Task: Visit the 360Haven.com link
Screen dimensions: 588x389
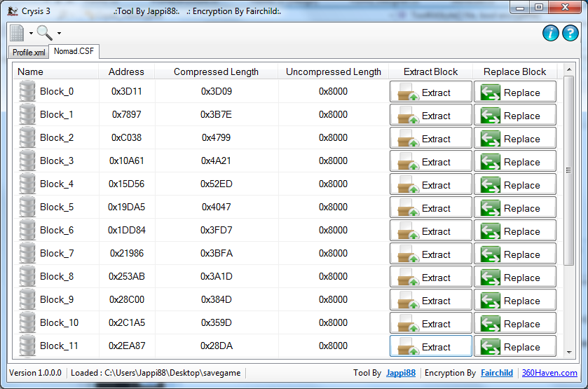Action: (x=549, y=373)
